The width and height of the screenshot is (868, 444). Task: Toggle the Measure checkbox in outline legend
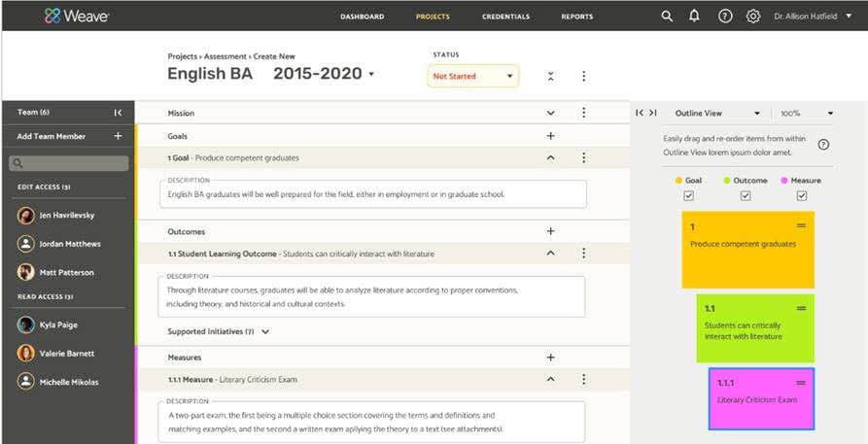tap(802, 195)
